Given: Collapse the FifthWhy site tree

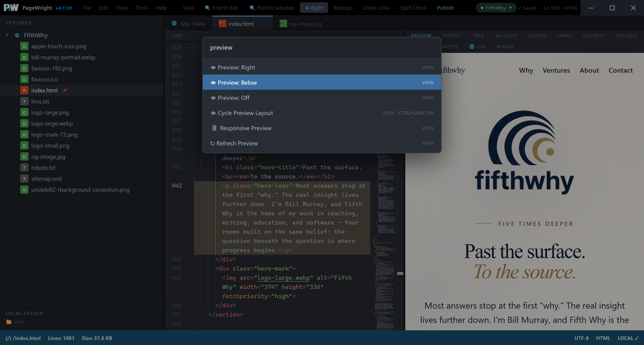Looking at the screenshot, I should click(7, 35).
